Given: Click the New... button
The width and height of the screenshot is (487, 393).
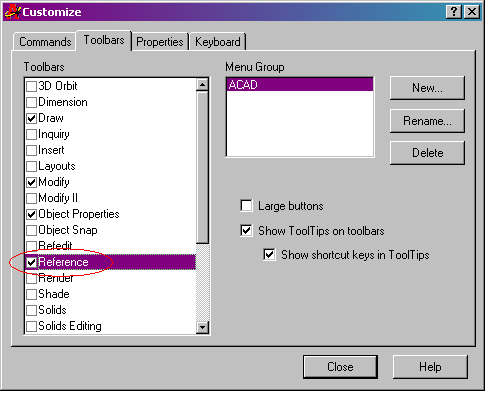Looking at the screenshot, I should click(427, 88).
